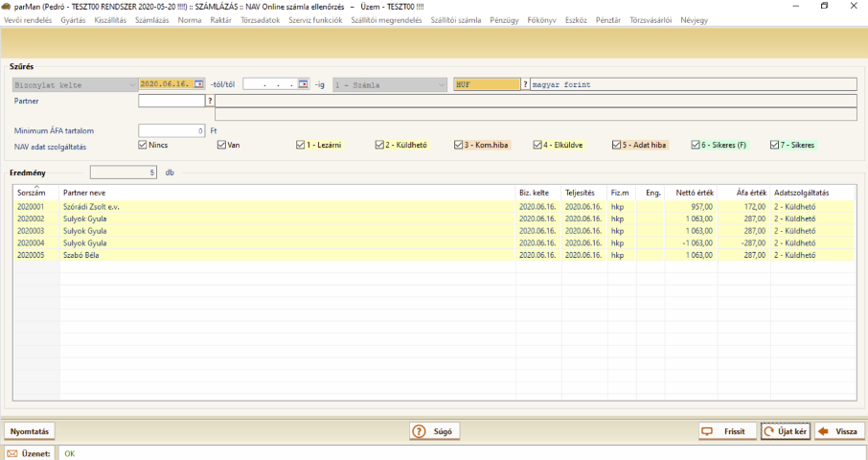This screenshot has width=868, height=460.
Task: Open the Pénztár menu
Action: (x=608, y=20)
